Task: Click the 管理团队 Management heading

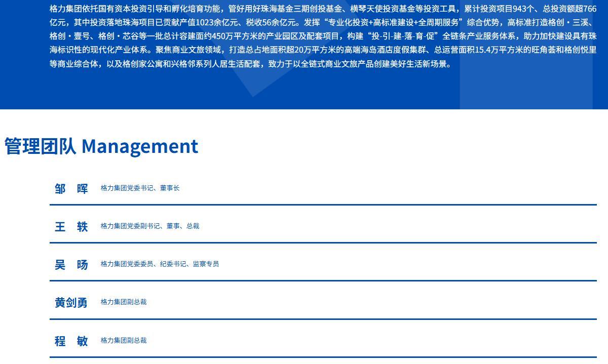Action: [x=101, y=146]
